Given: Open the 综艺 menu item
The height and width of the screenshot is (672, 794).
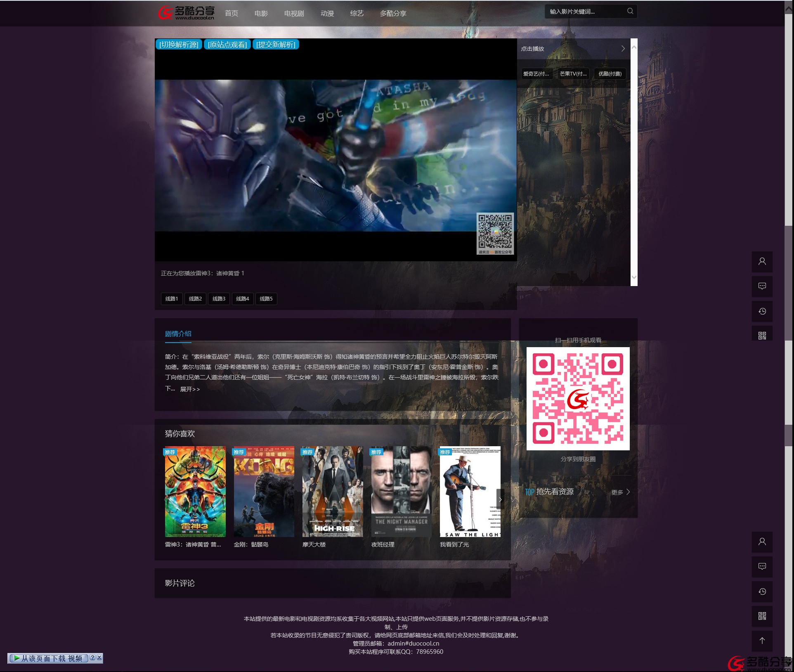Looking at the screenshot, I should (357, 13).
